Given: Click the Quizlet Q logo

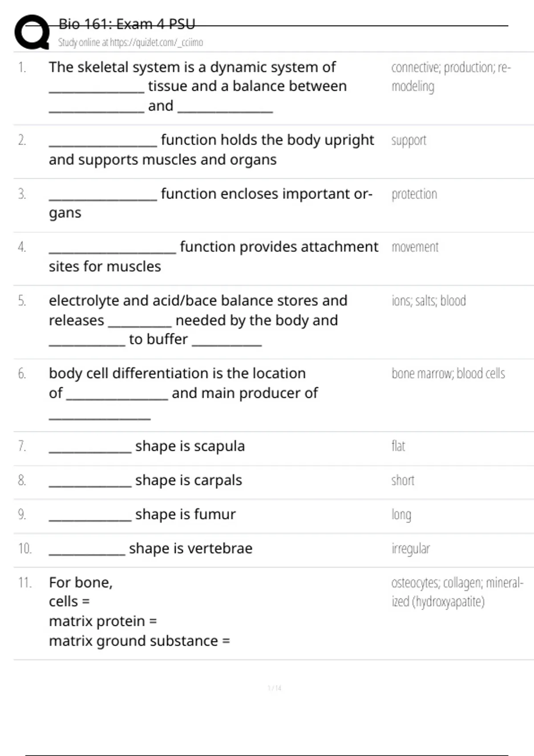Looking at the screenshot, I should 32,32.
